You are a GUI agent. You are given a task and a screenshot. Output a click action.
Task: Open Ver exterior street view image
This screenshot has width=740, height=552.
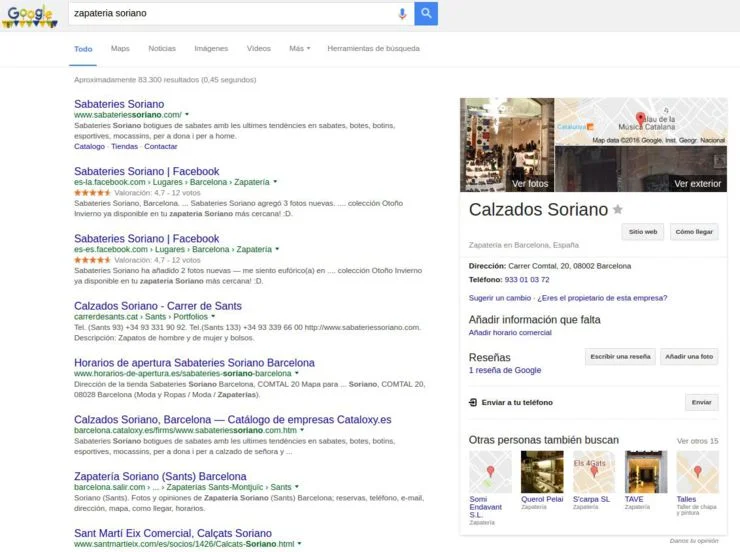641,169
